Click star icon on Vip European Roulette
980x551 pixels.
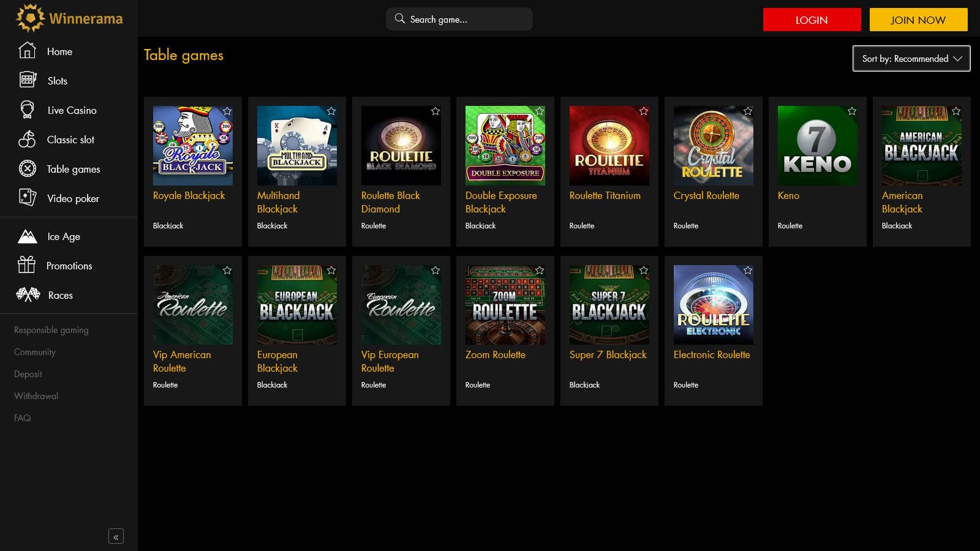[x=435, y=271]
